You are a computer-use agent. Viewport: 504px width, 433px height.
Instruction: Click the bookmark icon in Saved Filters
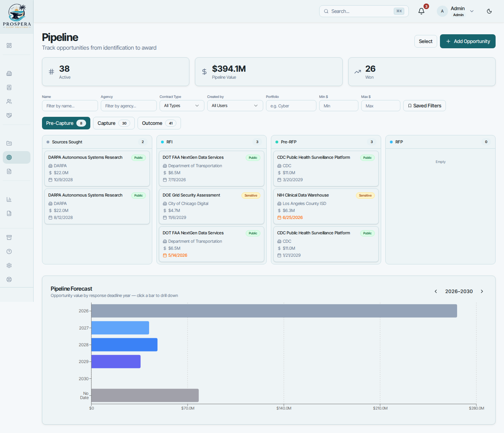[x=410, y=106]
